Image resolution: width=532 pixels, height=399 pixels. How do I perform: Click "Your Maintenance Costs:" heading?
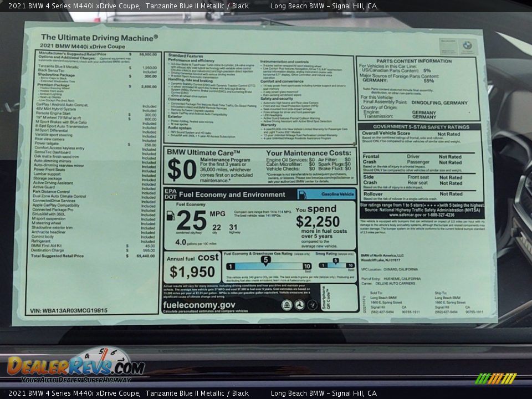click(x=309, y=153)
